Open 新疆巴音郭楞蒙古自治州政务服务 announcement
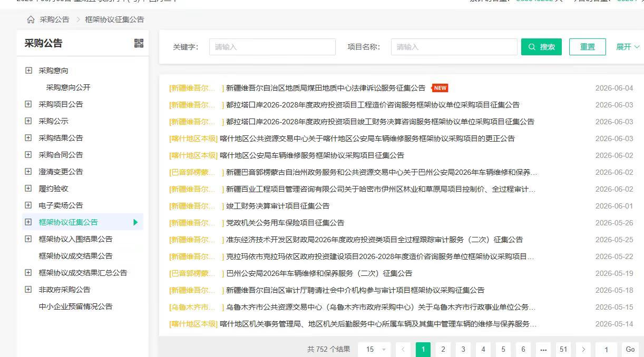 point(382,172)
